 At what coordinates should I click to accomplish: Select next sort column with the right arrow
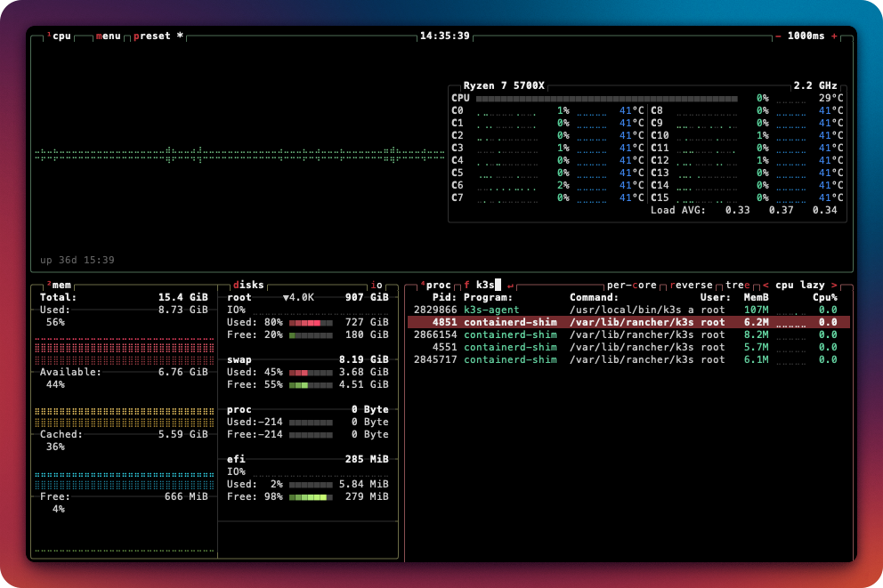(x=834, y=286)
